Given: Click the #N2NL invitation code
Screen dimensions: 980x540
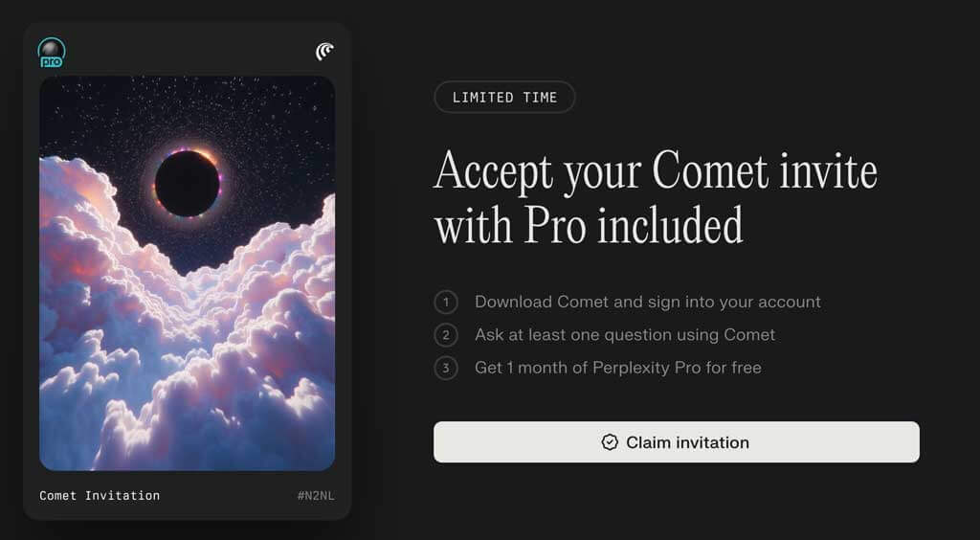Looking at the screenshot, I should (316, 496).
